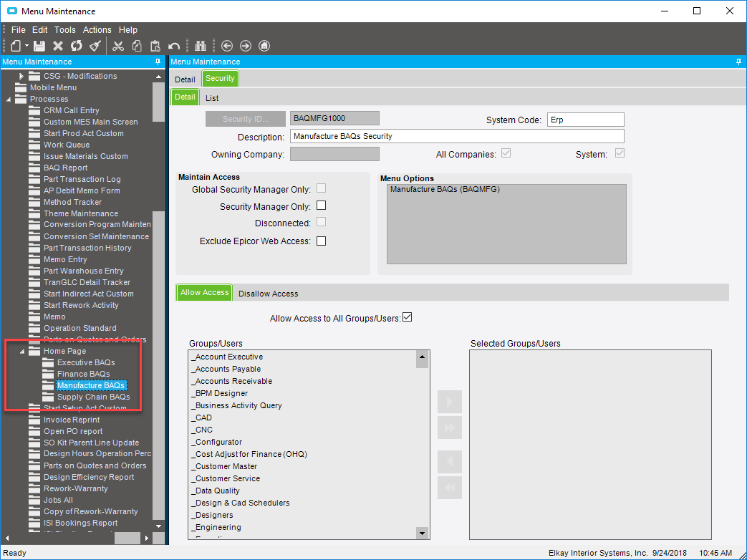This screenshot has height=560, width=747.
Task: Click the Copy toolbar icon
Action: click(137, 46)
